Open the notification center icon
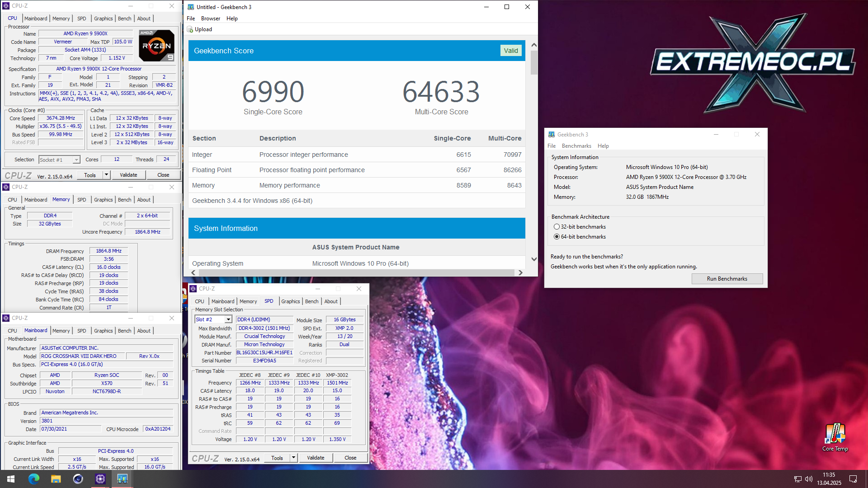Screen dimensions: 868x488 853,479
